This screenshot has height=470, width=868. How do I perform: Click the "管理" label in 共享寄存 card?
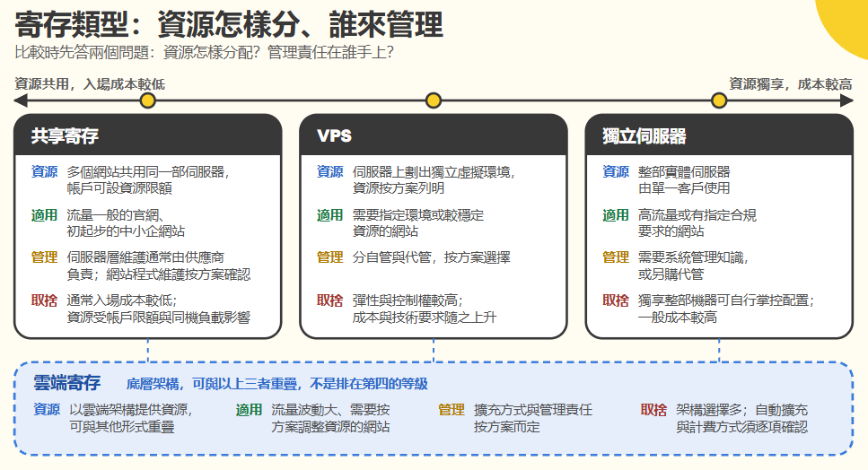coord(44,257)
